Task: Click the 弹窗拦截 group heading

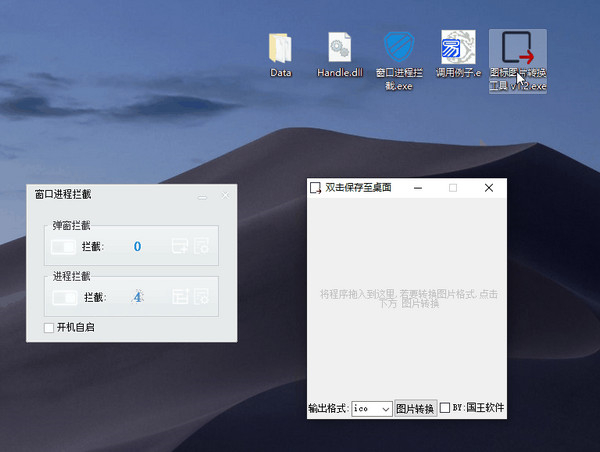Action: [72, 225]
